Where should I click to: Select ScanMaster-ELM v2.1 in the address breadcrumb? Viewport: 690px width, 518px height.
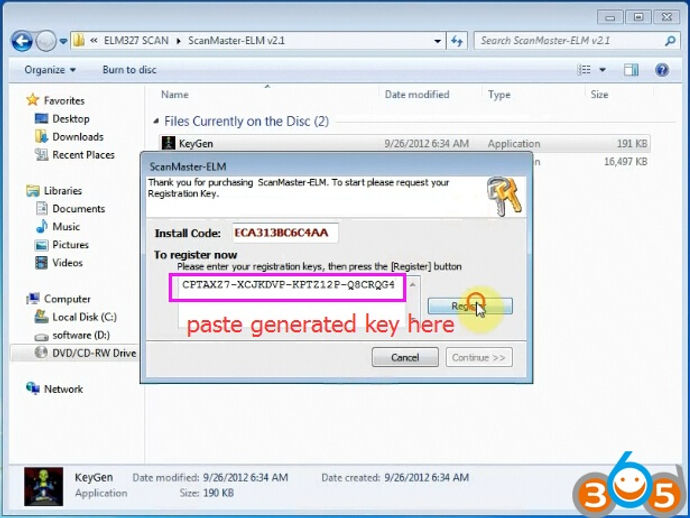[236, 40]
